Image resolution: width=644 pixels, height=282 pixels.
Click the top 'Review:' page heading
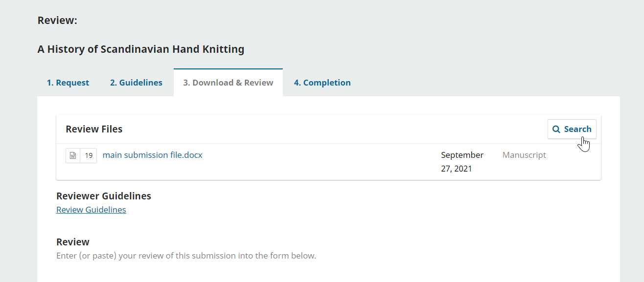[x=57, y=21]
